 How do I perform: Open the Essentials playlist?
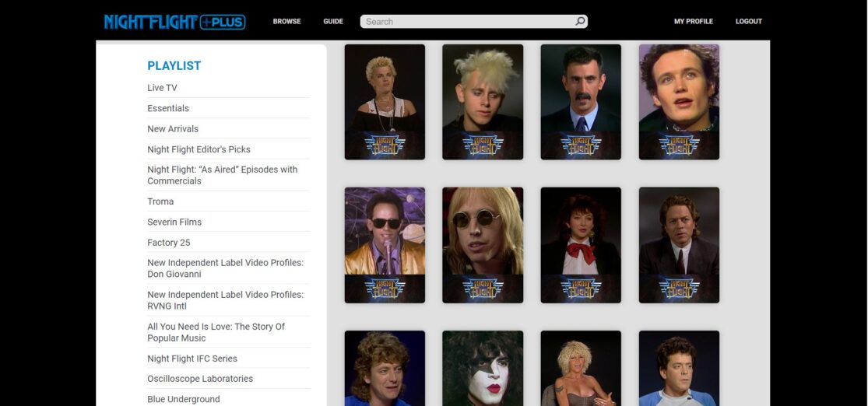(168, 108)
